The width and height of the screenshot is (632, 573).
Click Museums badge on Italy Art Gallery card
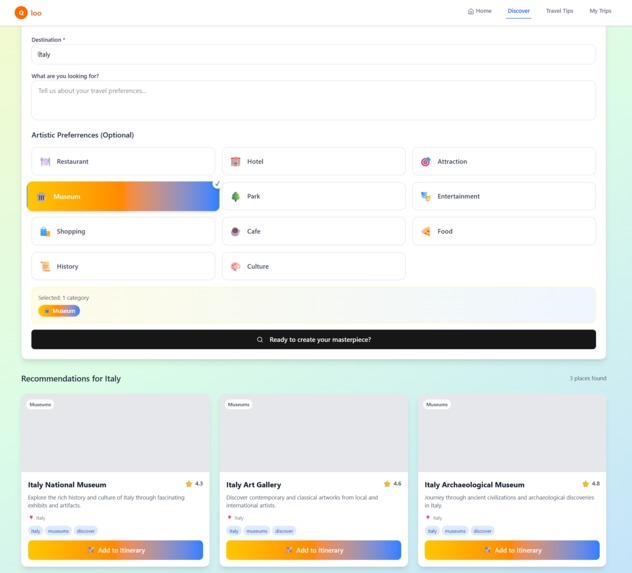(239, 404)
